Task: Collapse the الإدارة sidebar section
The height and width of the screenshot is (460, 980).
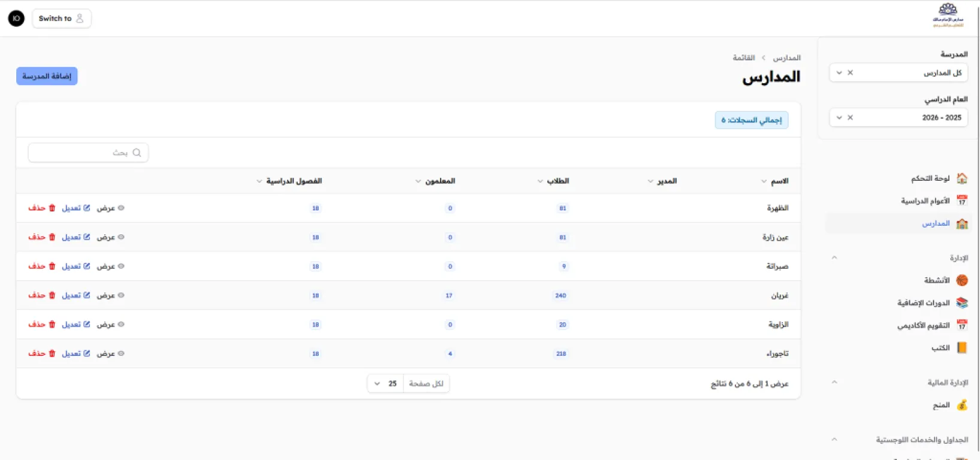Action: (x=834, y=258)
